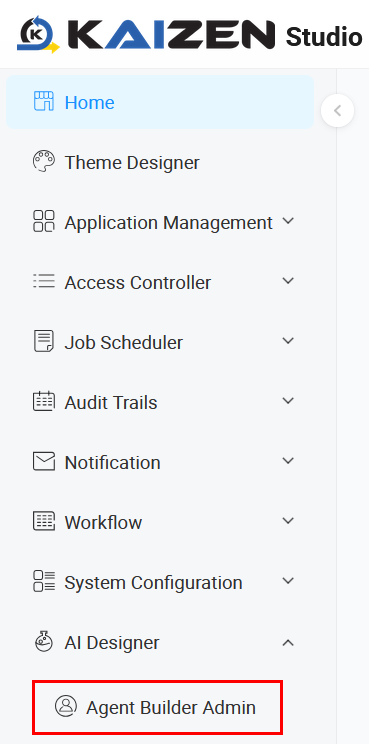The width and height of the screenshot is (369, 744).
Task: Click the Theme Designer palette icon
Action: [44, 162]
